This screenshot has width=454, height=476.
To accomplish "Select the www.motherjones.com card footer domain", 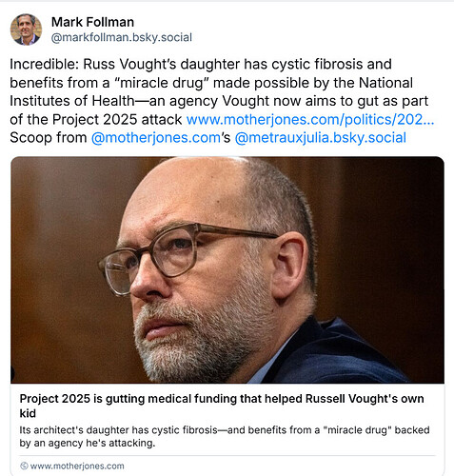I will coord(77,466).
